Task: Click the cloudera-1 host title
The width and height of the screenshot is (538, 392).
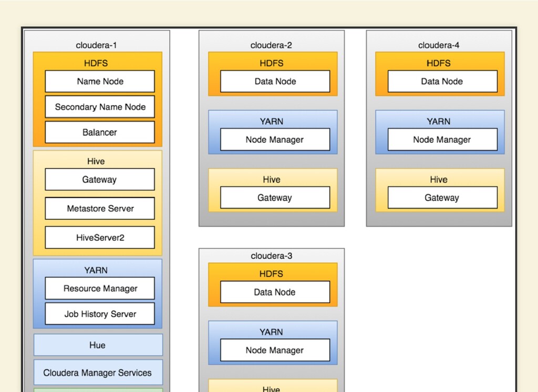Action: point(97,45)
